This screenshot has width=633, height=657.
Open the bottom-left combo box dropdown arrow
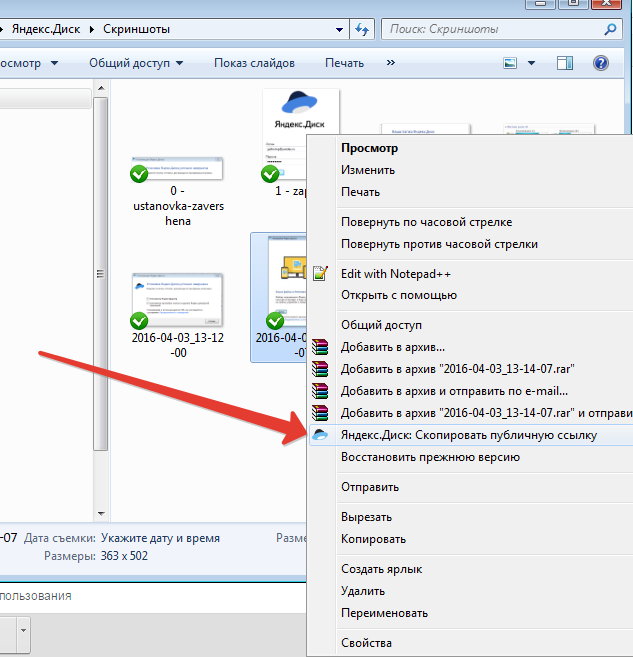click(x=23, y=630)
